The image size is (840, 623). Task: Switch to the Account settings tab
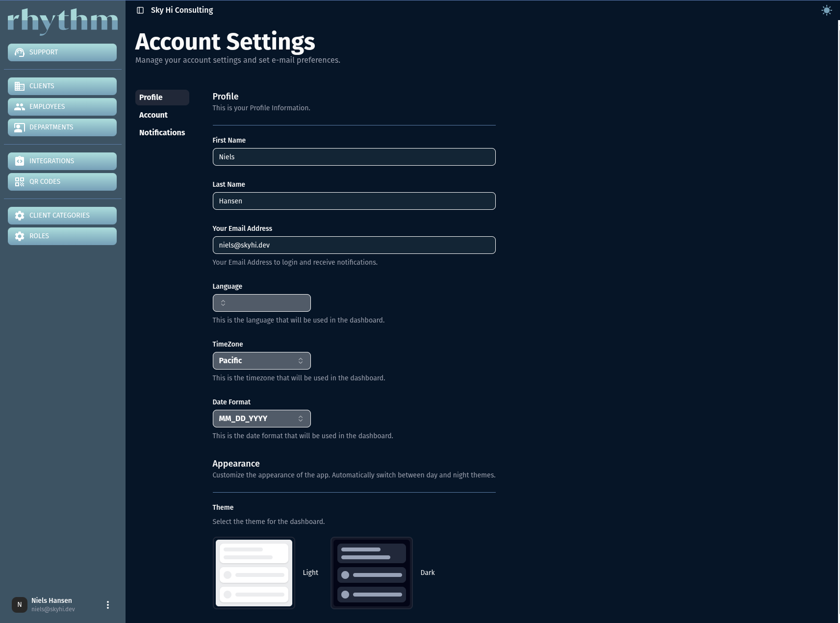tap(153, 115)
